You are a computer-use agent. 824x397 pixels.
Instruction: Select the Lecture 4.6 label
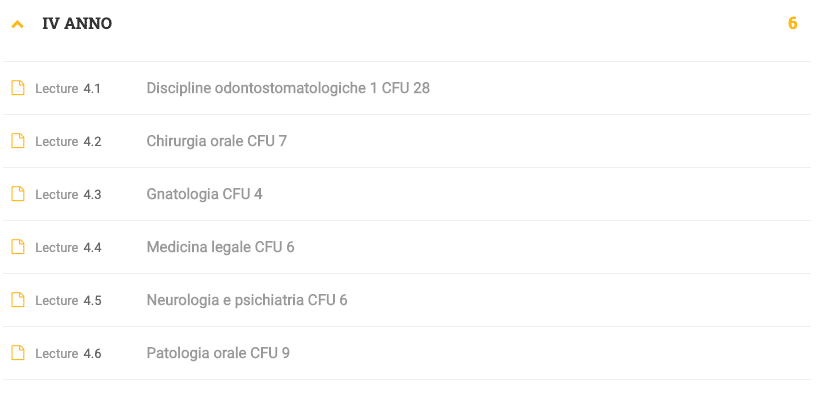tap(68, 353)
